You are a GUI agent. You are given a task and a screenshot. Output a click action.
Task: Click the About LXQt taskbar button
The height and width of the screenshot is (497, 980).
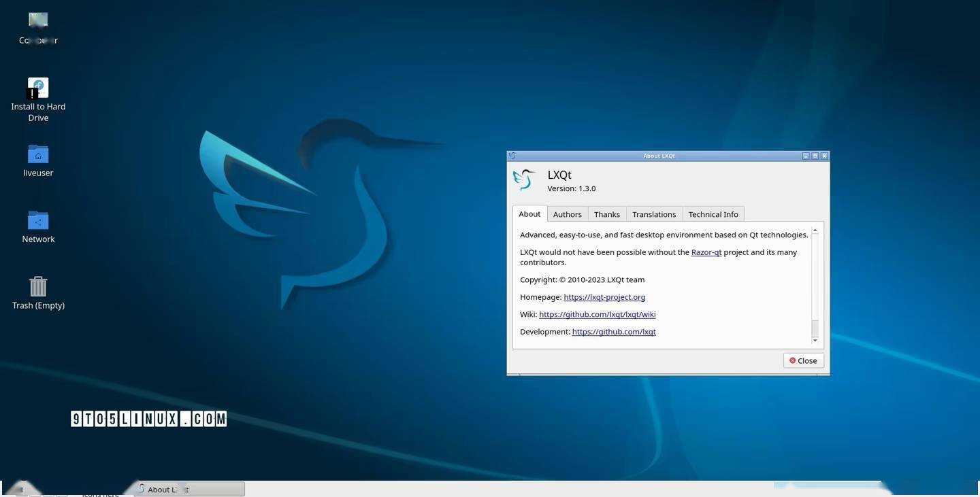(x=189, y=490)
